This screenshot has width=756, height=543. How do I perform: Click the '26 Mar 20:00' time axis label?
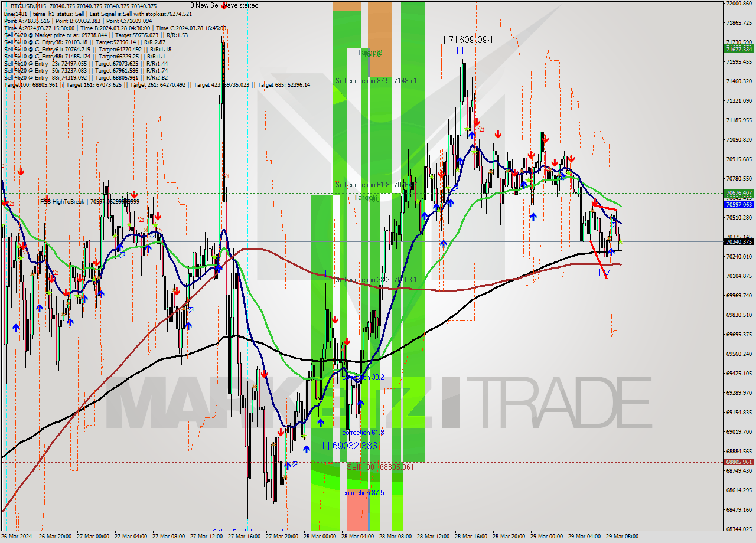(x=56, y=537)
